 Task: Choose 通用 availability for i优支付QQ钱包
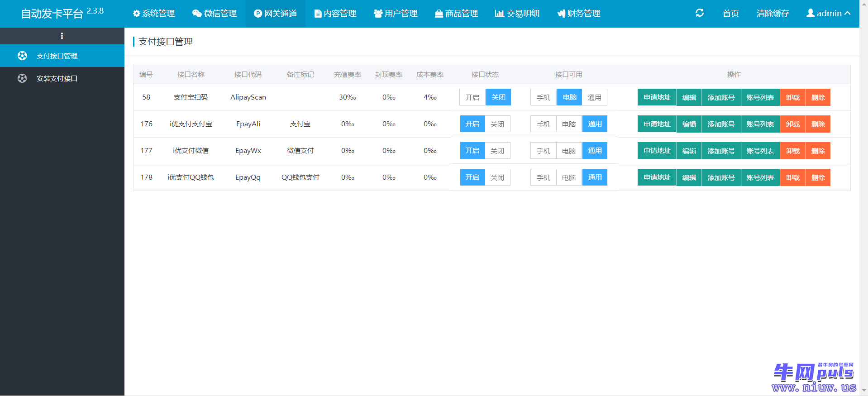coord(595,177)
